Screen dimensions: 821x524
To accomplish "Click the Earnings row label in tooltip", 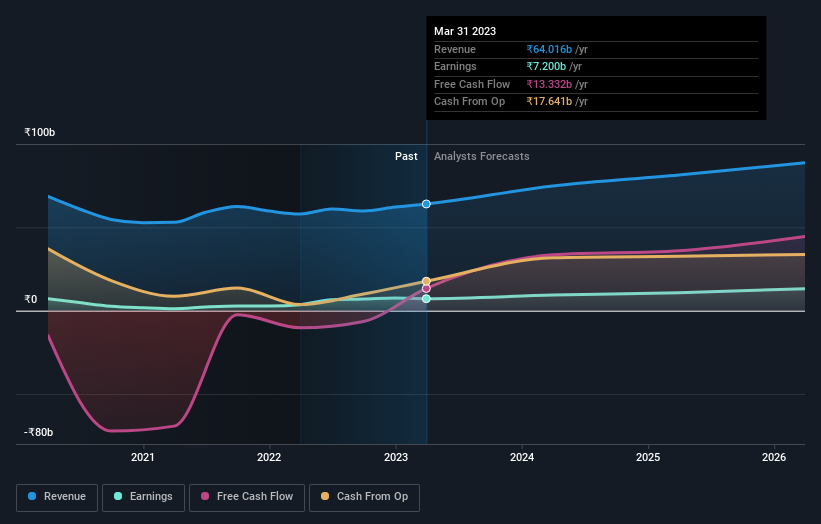I will [456, 66].
